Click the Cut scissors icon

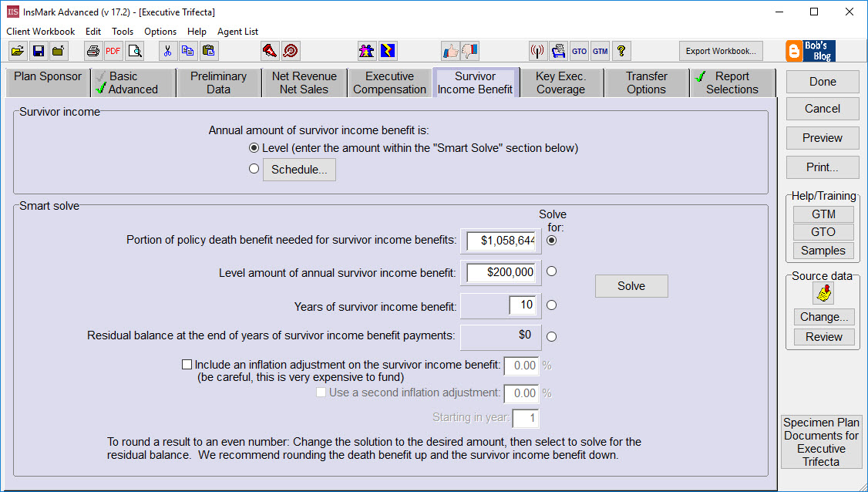tap(167, 51)
